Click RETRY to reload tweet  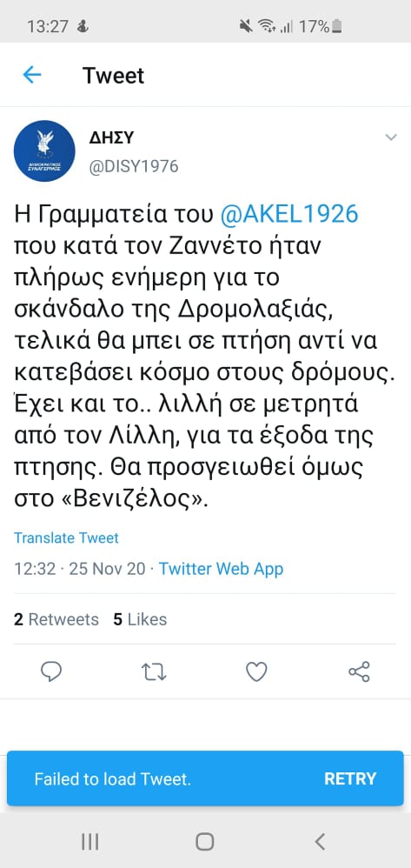pos(349,778)
